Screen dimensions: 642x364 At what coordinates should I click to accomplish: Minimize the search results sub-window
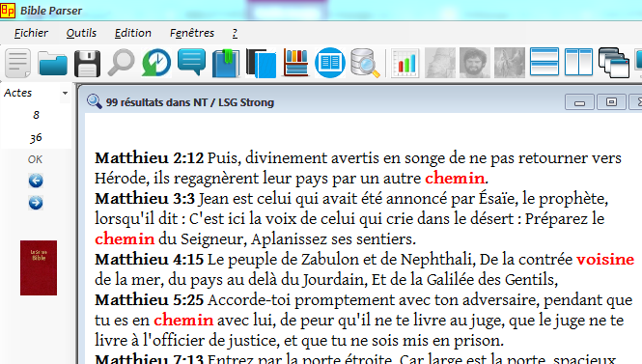click(x=579, y=102)
